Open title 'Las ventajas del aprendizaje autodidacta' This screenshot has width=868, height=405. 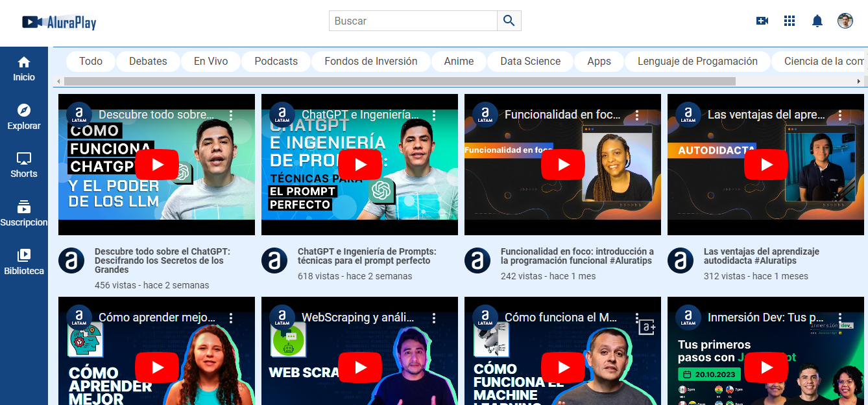[x=762, y=256]
